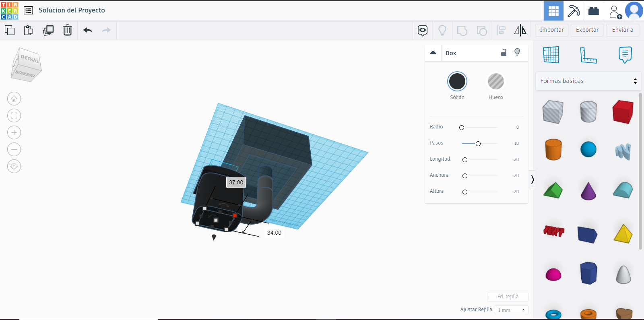Viewport: 644px width, 320px height.
Task: Click the Copy tool icon
Action: click(10, 30)
